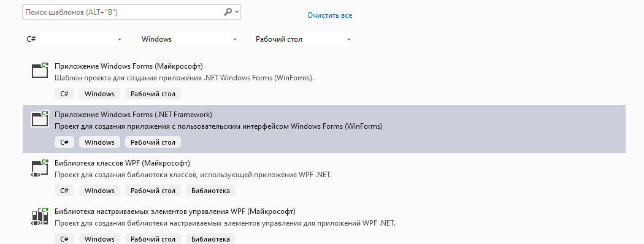Screen dimensions: 644x244
Task: Click Рабочий стол tag in the highlighted template
Action: (x=153, y=142)
